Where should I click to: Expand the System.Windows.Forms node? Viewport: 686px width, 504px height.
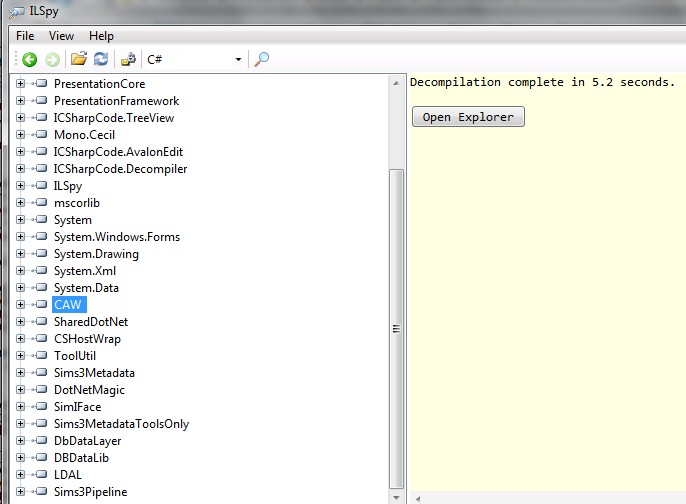coord(20,236)
